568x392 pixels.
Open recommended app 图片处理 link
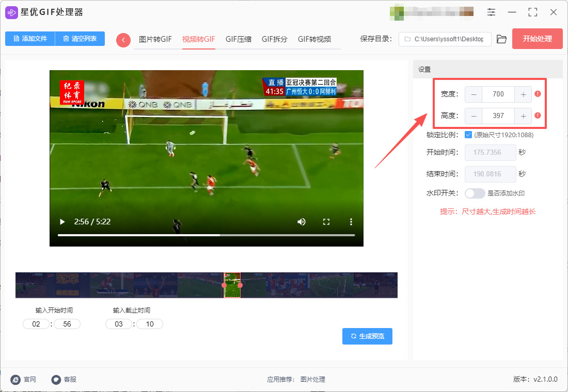tap(312, 379)
